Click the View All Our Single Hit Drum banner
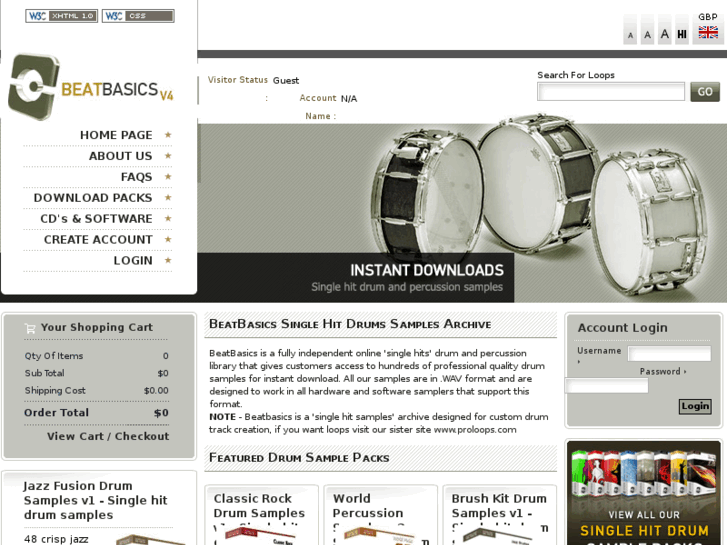The height and width of the screenshot is (545, 727). coord(644,493)
